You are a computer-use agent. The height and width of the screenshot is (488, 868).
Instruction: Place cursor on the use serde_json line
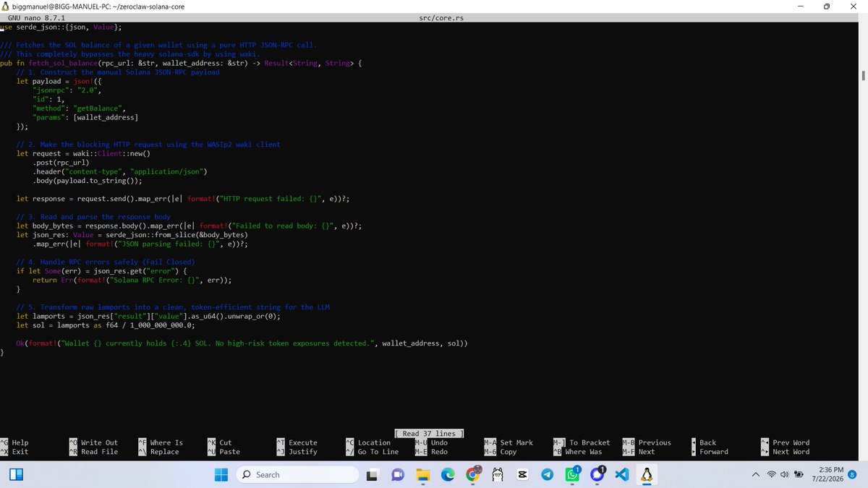click(x=61, y=27)
